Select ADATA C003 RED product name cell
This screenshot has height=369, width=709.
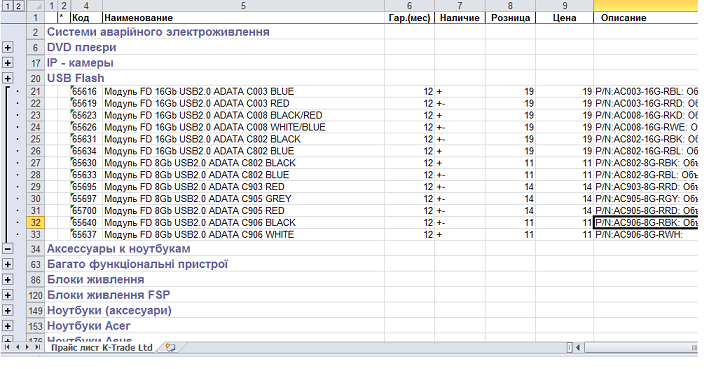[x=243, y=104]
